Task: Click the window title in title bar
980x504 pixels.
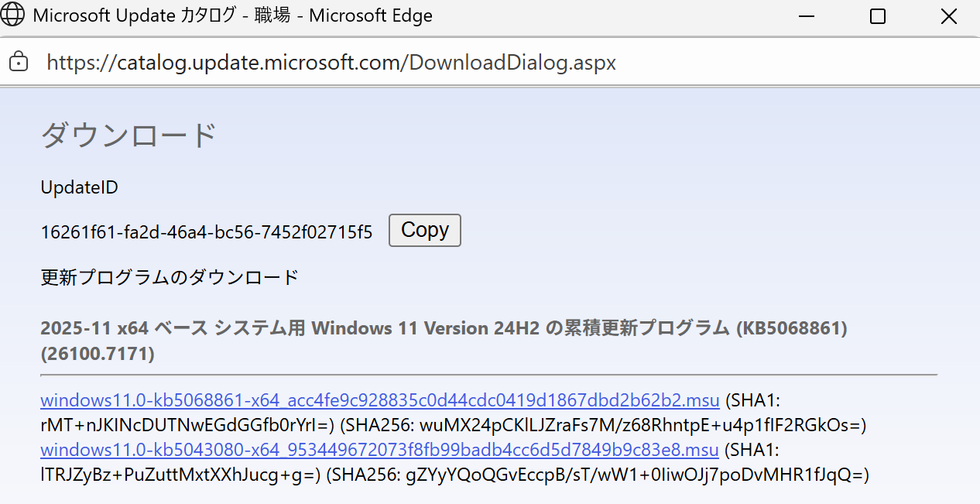Action: point(232,15)
